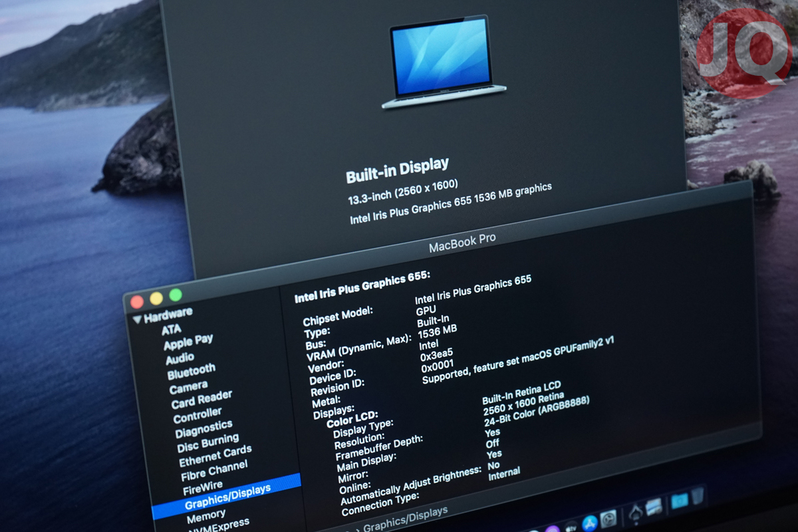The height and width of the screenshot is (532, 798).
Task: Select the 'Built-In Retina LCD' value
Action: pos(521,393)
